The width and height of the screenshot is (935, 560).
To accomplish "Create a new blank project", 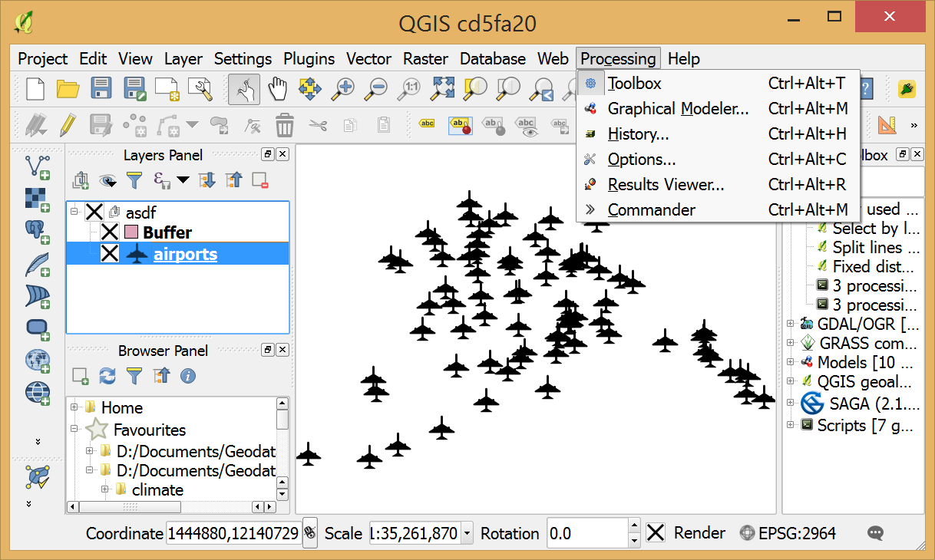I will point(35,89).
